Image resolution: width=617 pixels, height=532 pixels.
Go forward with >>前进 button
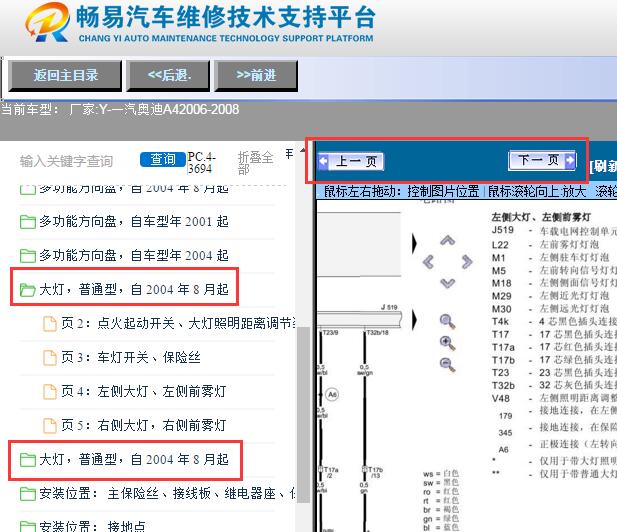point(256,76)
